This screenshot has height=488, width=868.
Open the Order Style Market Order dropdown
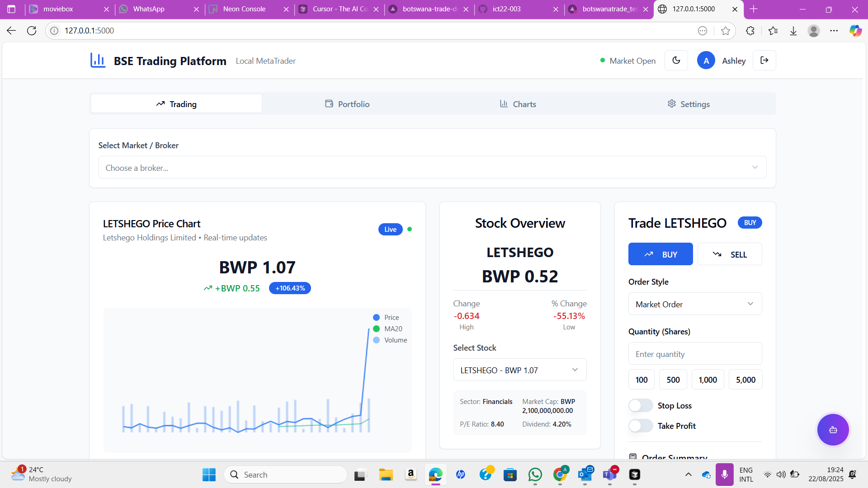(695, 304)
